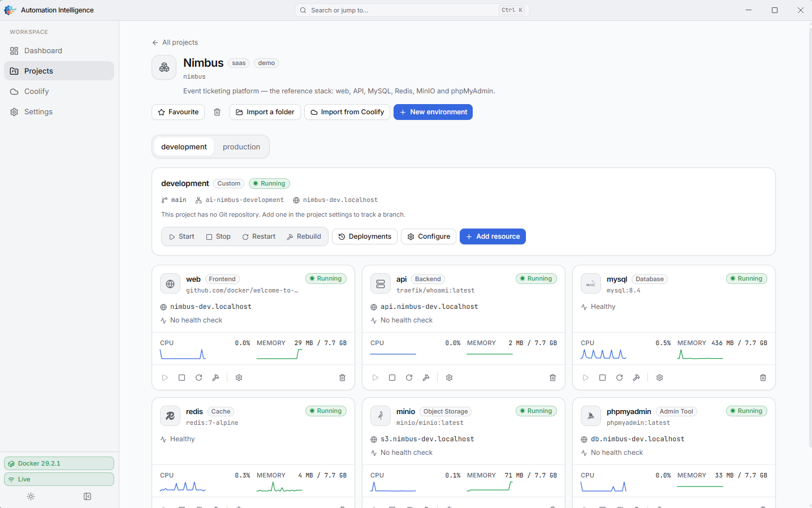
Task: Open Dashboard in the sidebar
Action: [59, 51]
